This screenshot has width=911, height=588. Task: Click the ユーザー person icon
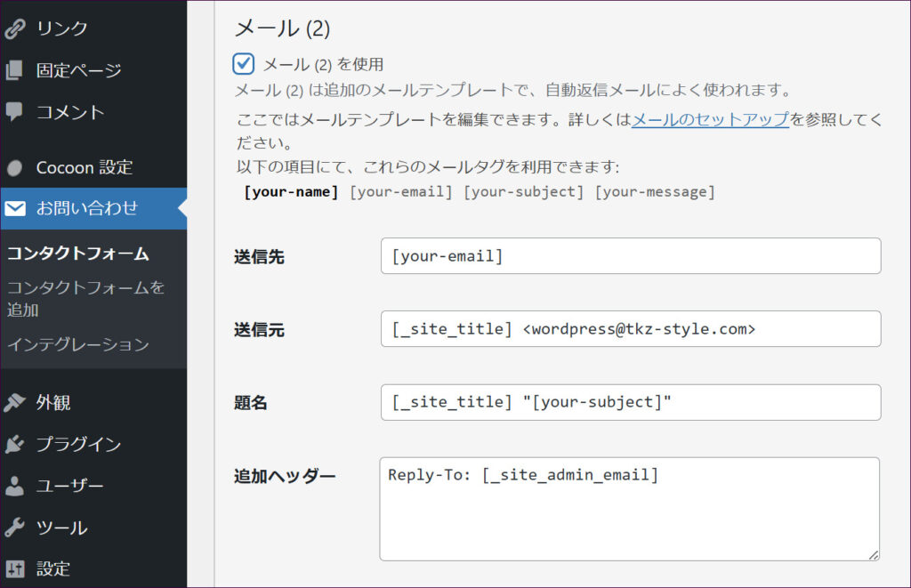[14, 486]
